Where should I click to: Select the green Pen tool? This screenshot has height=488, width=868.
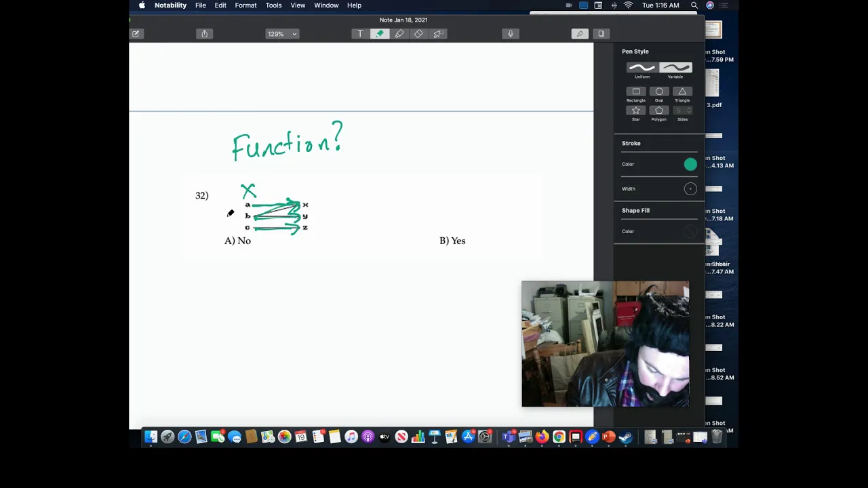tap(380, 34)
